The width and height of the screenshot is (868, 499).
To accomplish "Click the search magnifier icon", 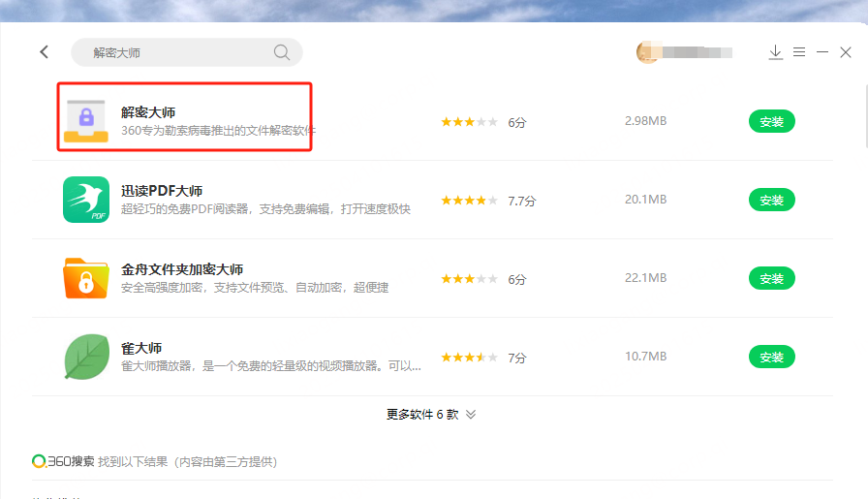I will point(282,52).
